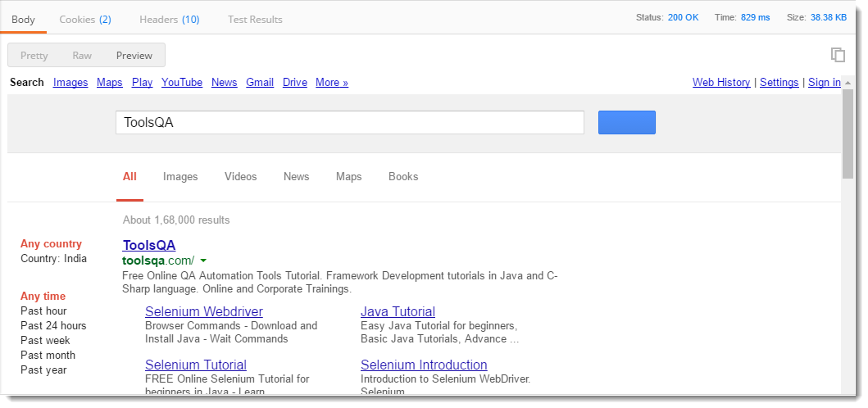
Task: Expand the More » link
Action: [x=332, y=83]
